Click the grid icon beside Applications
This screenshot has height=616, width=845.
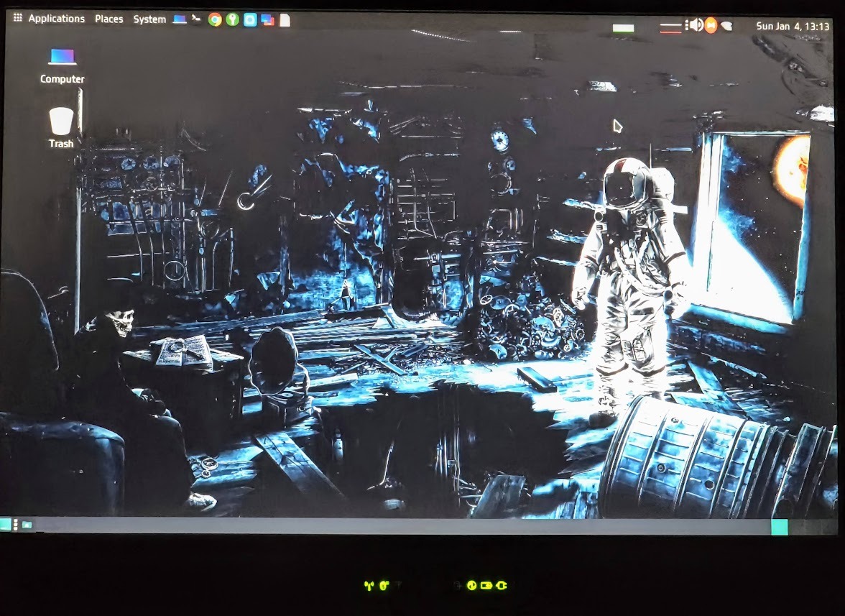[18, 17]
